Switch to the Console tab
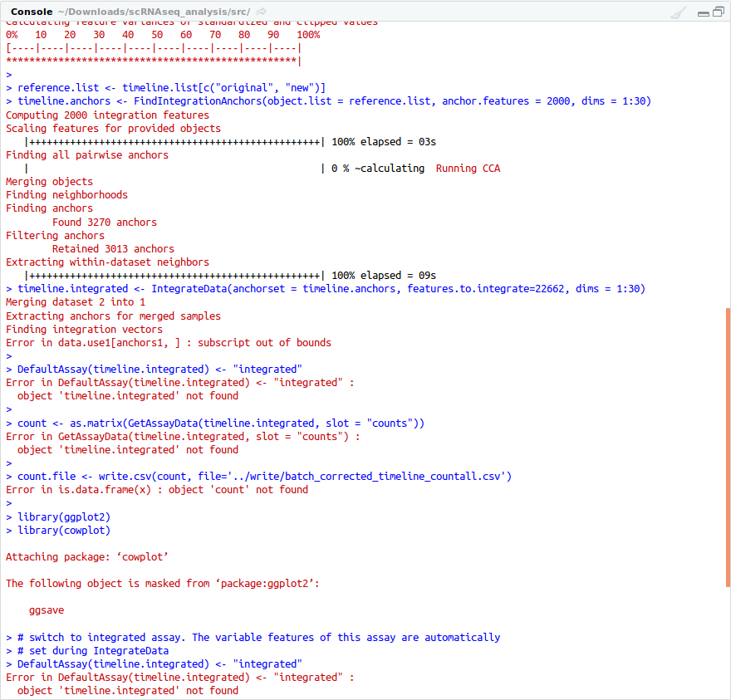 tap(32, 11)
